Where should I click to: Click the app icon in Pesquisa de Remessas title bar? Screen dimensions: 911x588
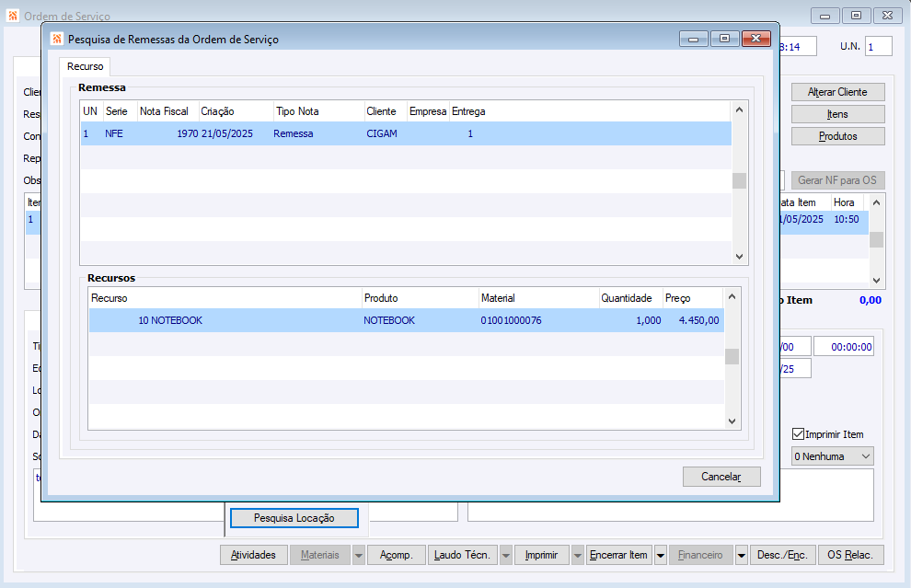pos(57,39)
